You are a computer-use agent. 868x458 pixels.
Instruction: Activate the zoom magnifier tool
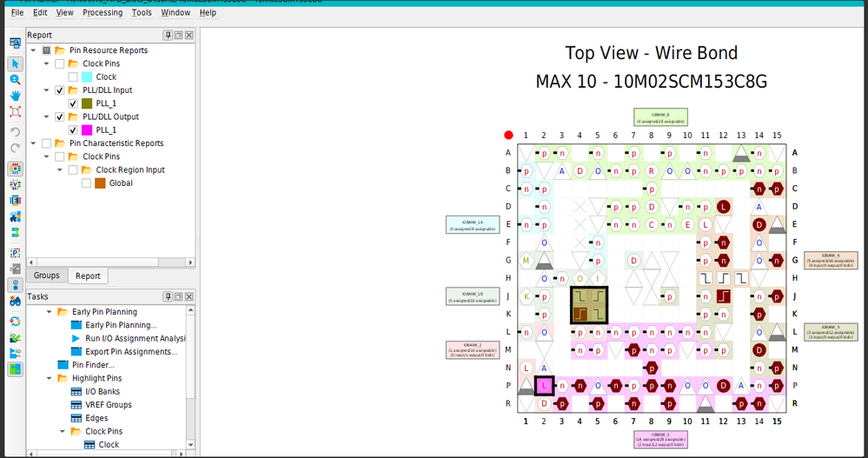15,80
